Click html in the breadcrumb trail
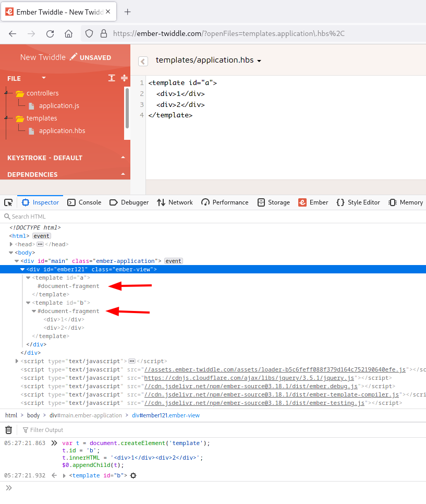This screenshot has height=504, width=426. coord(11,415)
